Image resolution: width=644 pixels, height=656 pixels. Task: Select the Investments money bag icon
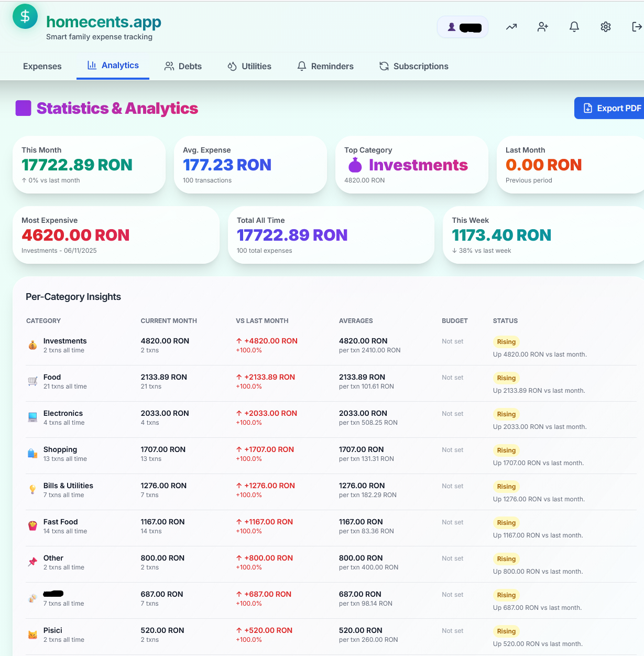point(32,345)
